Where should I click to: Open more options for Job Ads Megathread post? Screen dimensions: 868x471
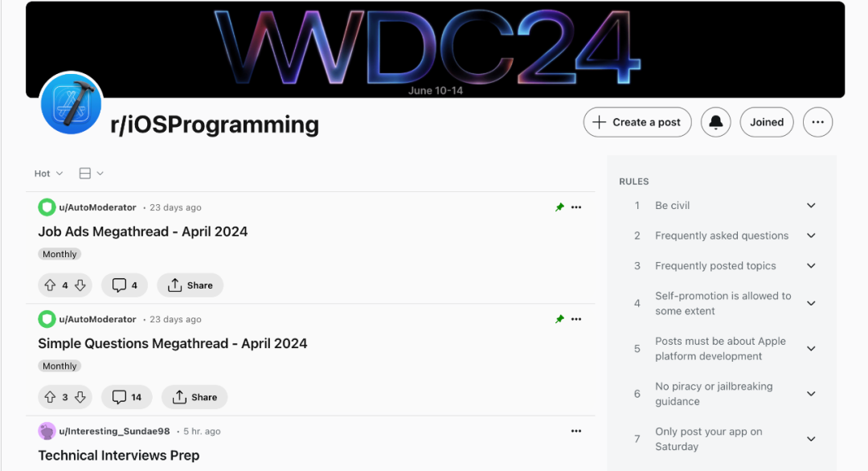click(576, 207)
